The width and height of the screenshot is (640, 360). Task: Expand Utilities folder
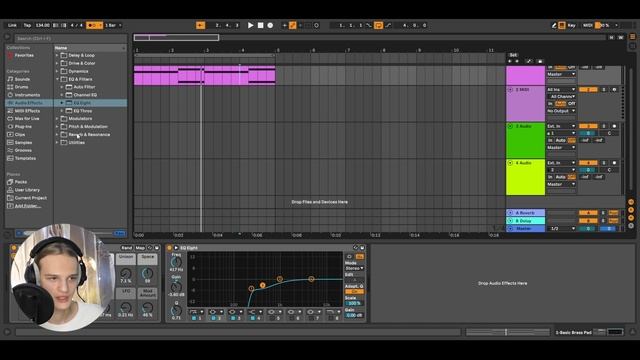(57, 142)
